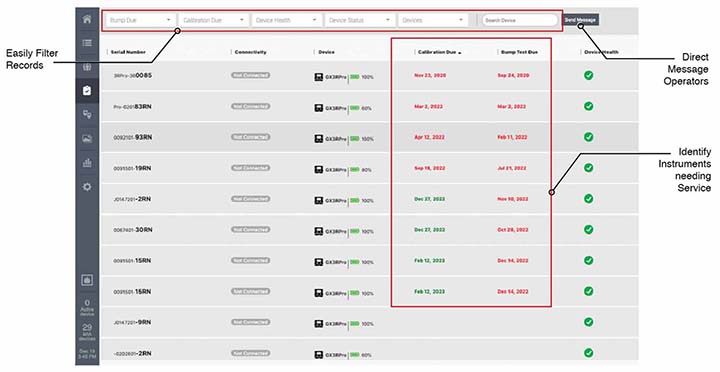The height and width of the screenshot is (372, 720).
Task: Go to Home in the sidebar
Action: click(x=87, y=19)
